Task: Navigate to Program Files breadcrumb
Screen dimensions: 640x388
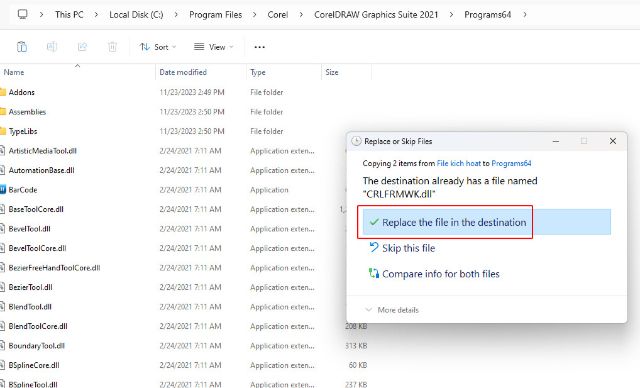Action: point(216,15)
